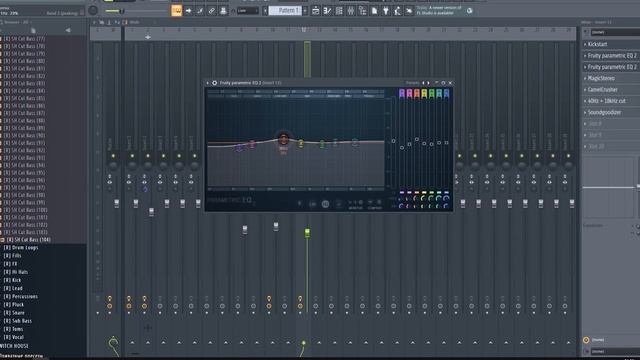The height and width of the screenshot is (360, 640).
Task: Select the yellow EQ band token on curve
Action: click(x=301, y=143)
